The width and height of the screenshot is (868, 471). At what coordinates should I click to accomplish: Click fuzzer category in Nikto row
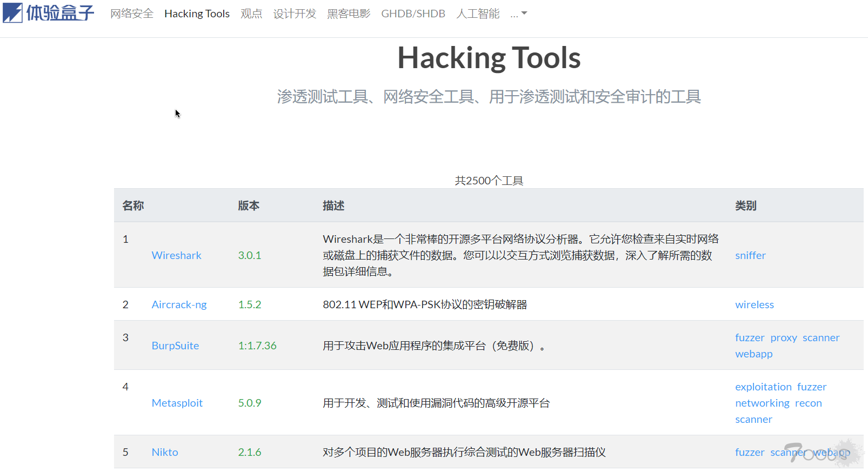[x=750, y=452]
